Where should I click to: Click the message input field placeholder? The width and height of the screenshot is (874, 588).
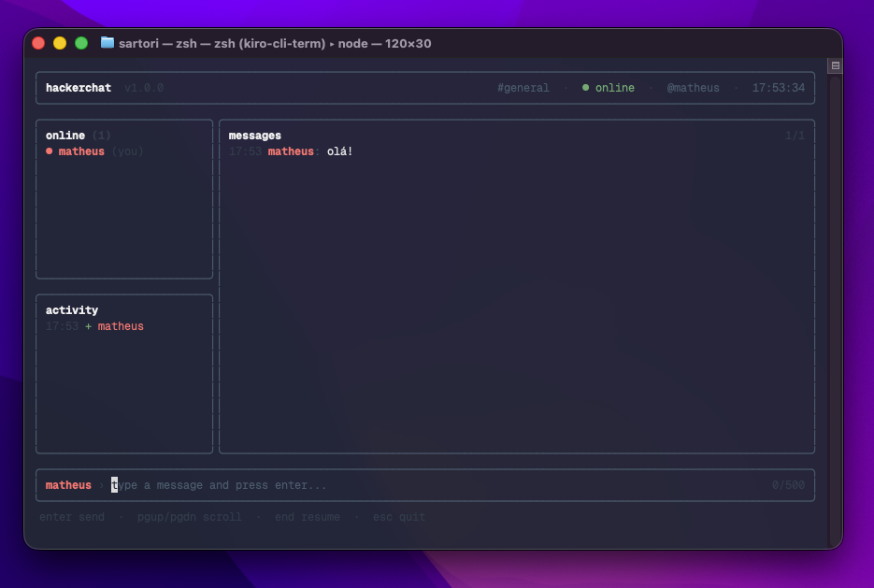(x=219, y=485)
